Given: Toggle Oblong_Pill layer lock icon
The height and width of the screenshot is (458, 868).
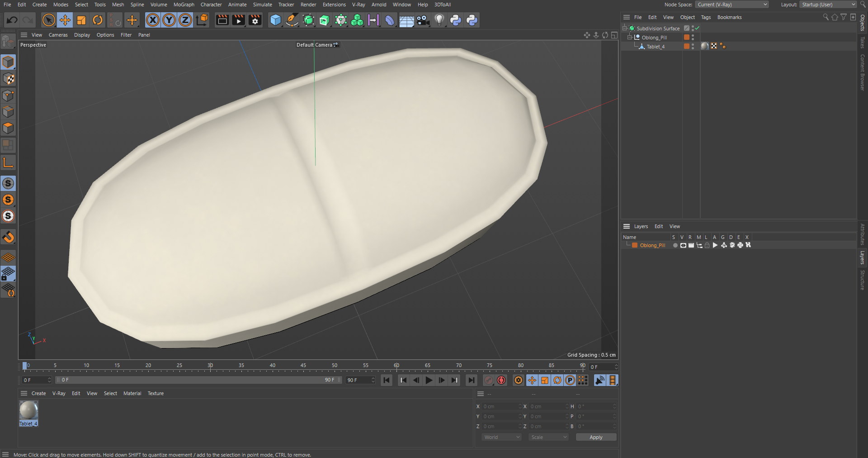Looking at the screenshot, I should [x=707, y=245].
